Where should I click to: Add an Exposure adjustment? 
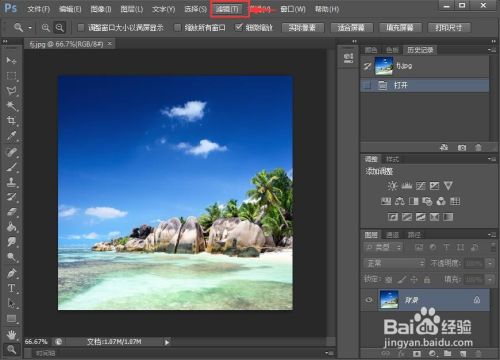[x=434, y=186]
